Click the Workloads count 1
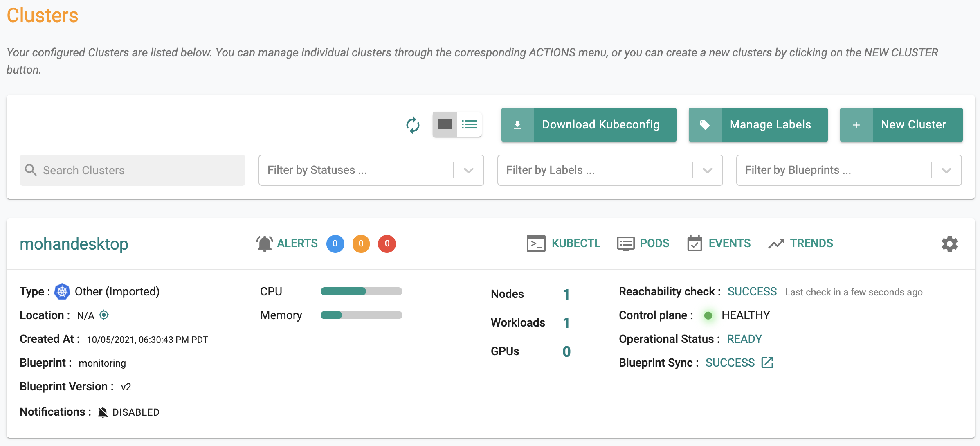 [x=566, y=323]
